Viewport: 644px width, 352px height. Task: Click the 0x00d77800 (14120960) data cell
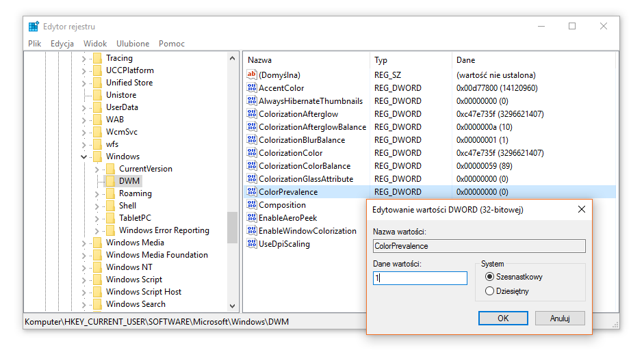(497, 87)
